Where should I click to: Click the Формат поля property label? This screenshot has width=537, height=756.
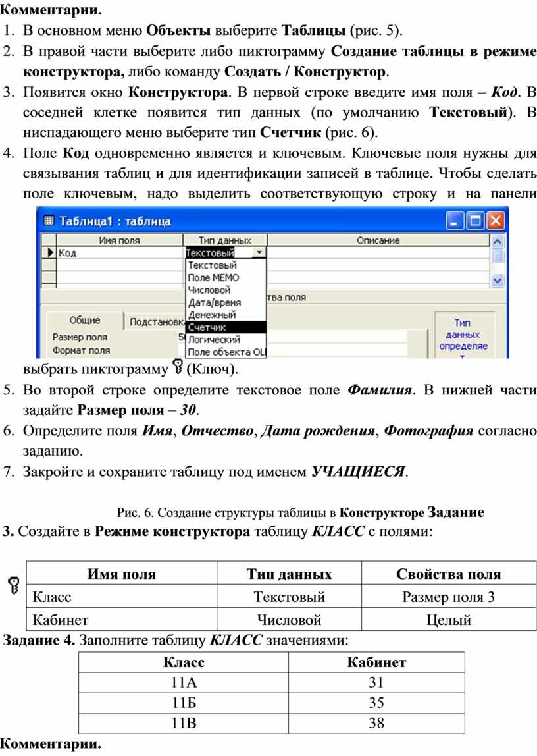tap(81, 350)
